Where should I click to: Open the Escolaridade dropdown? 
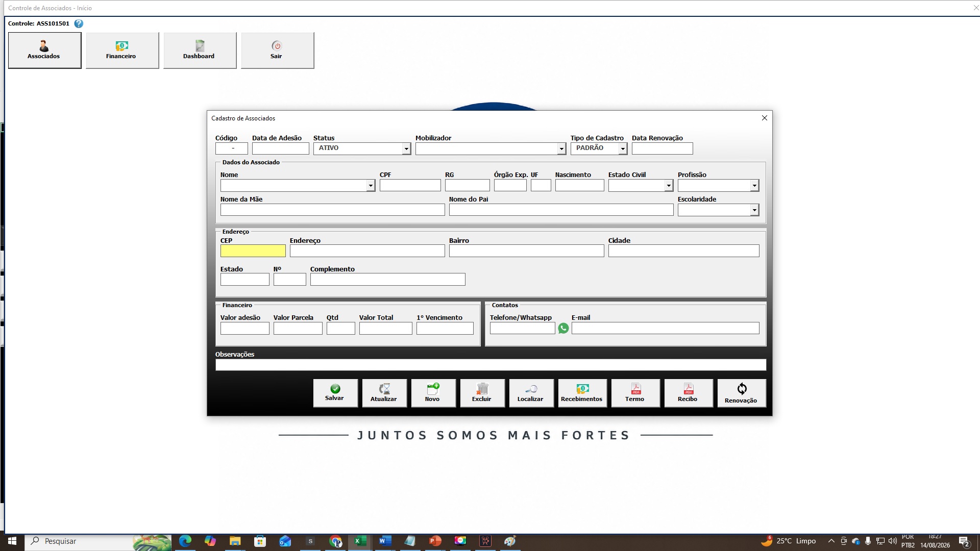pyautogui.click(x=754, y=210)
